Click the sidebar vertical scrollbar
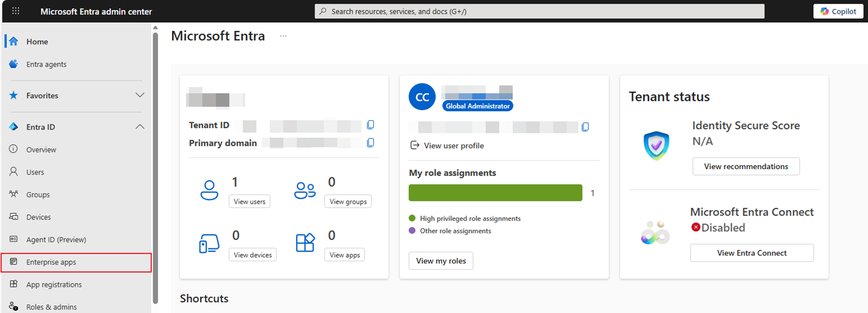The image size is (868, 313). point(155,168)
